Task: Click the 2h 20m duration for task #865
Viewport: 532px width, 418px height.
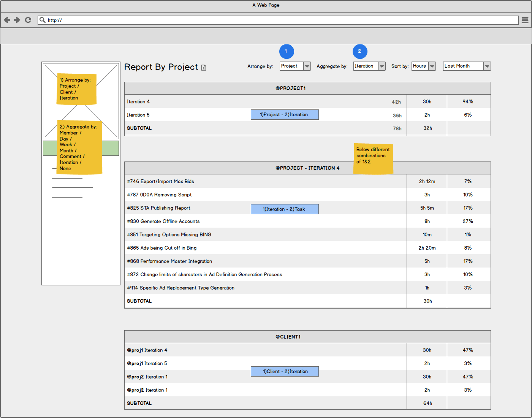Action: 427,248
